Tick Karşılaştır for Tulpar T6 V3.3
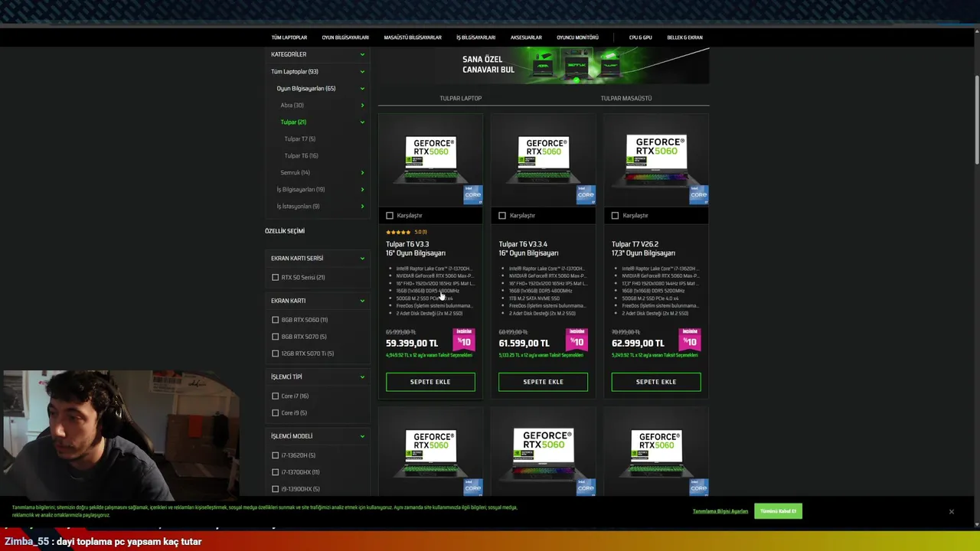 point(390,216)
